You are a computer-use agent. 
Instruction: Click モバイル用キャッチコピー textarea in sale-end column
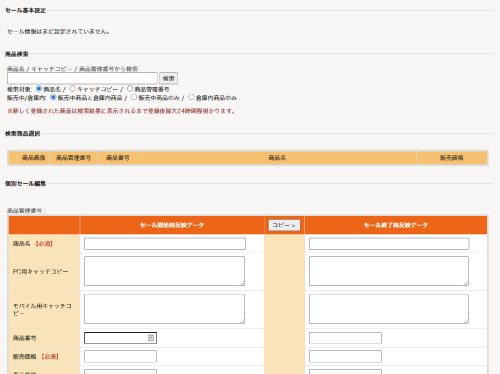point(389,309)
